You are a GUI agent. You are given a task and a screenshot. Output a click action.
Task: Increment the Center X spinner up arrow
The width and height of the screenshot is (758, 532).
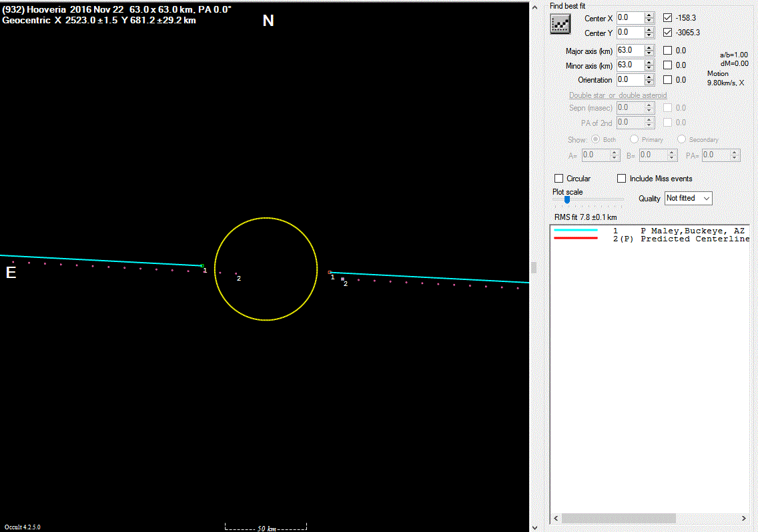[x=649, y=15]
